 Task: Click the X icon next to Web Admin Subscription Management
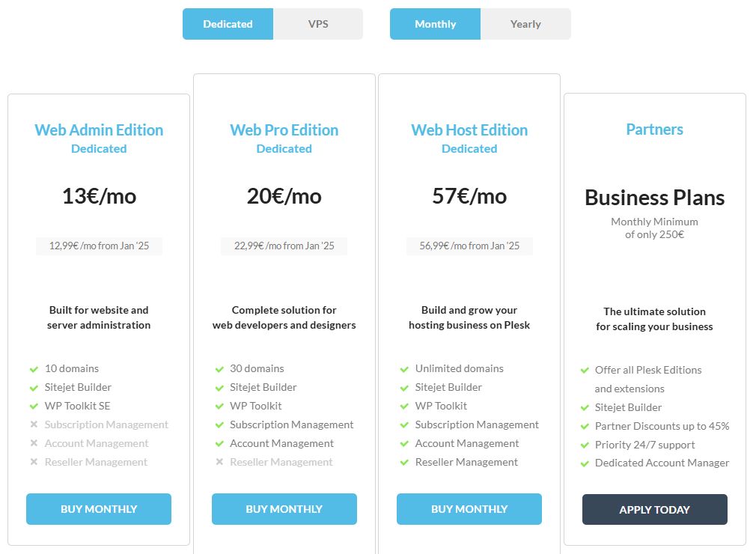[34, 425]
